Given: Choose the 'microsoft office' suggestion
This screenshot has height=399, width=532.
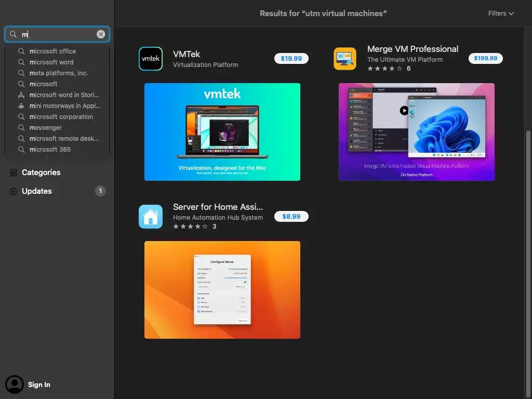Looking at the screenshot, I should tap(57, 51).
